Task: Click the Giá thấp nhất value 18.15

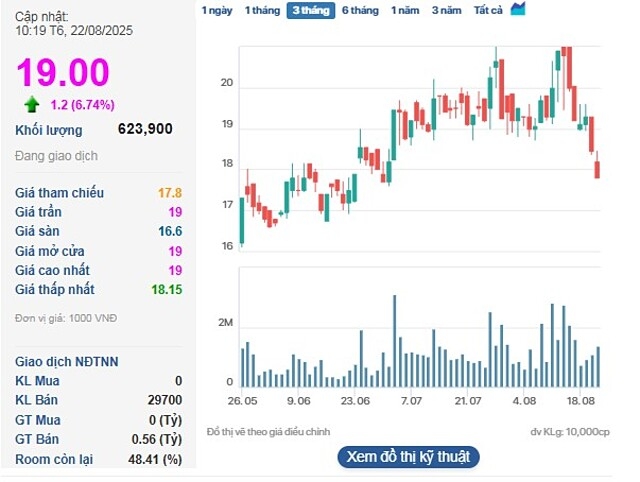Action: click(x=163, y=289)
